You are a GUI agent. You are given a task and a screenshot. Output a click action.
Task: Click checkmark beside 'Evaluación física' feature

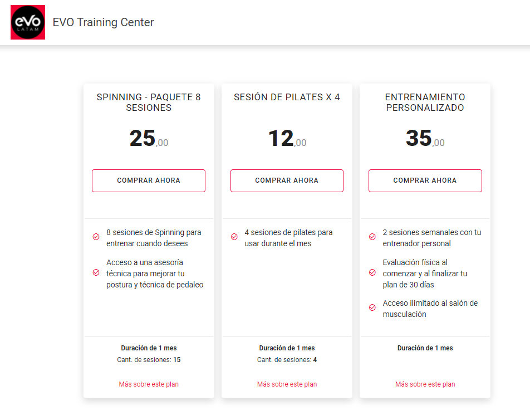[372, 272]
